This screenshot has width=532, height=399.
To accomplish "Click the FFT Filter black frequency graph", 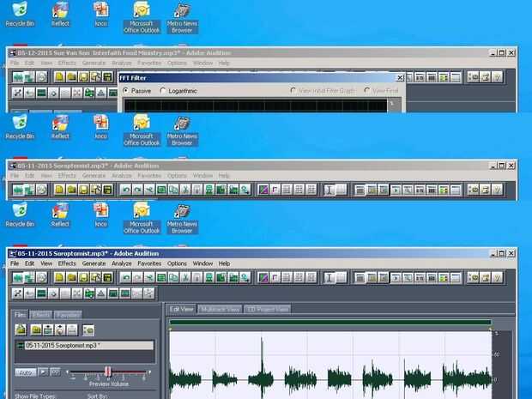I will (x=256, y=106).
